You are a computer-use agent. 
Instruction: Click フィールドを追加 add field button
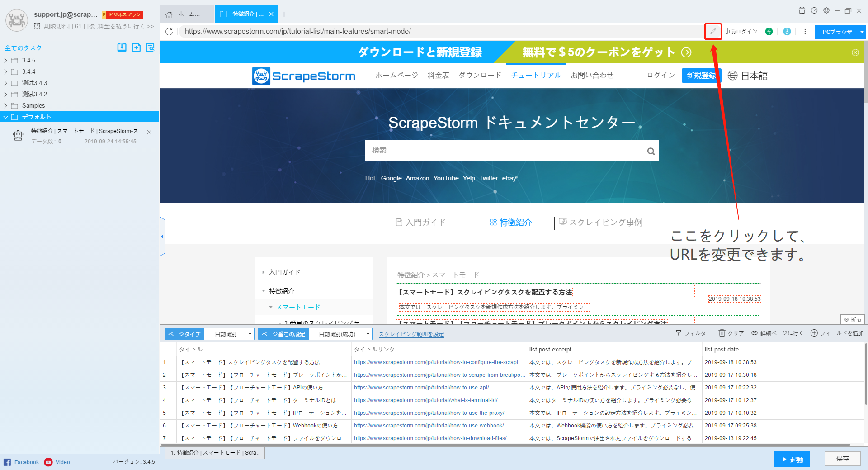pos(837,333)
